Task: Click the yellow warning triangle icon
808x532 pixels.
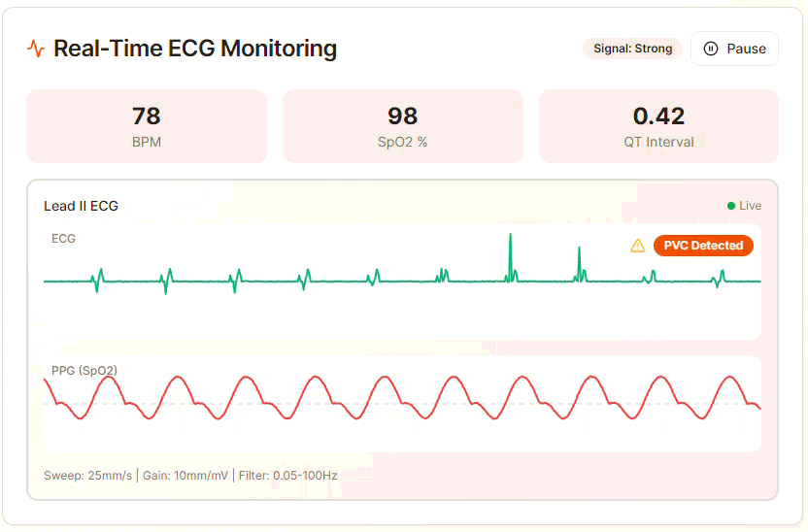Action: click(638, 246)
